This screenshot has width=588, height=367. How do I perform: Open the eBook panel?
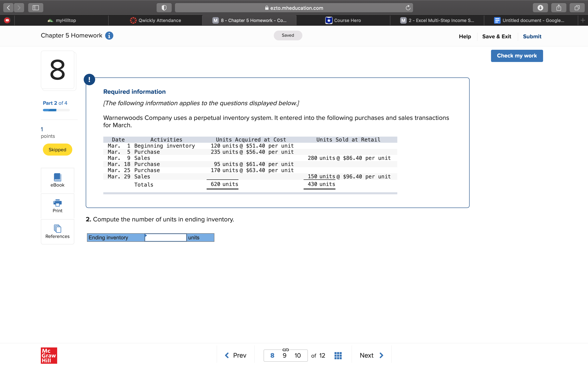click(x=57, y=180)
